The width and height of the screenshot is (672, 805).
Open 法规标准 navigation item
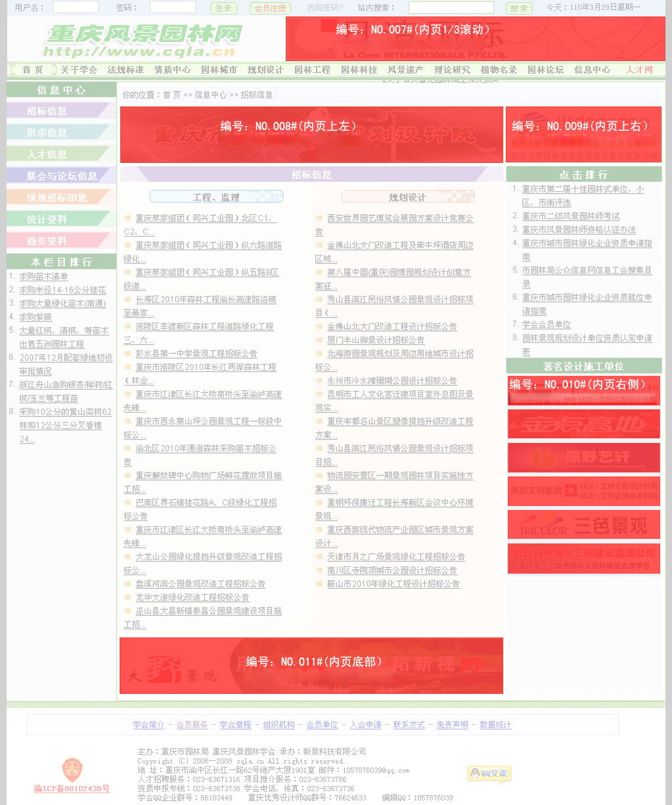(125, 70)
